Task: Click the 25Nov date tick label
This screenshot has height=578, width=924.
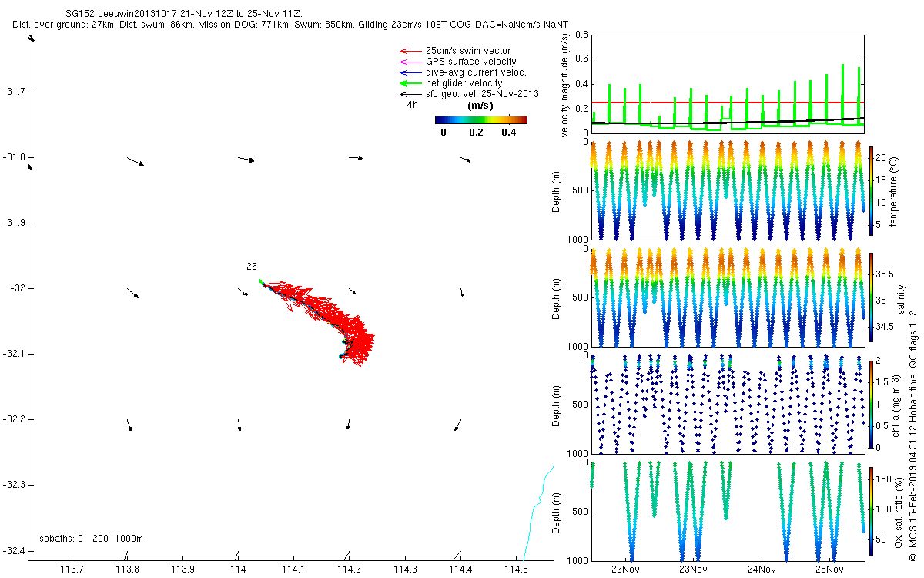Action: [x=829, y=570]
